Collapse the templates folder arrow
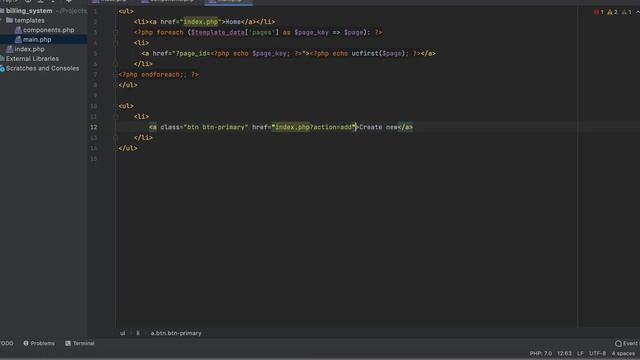 point(2,20)
